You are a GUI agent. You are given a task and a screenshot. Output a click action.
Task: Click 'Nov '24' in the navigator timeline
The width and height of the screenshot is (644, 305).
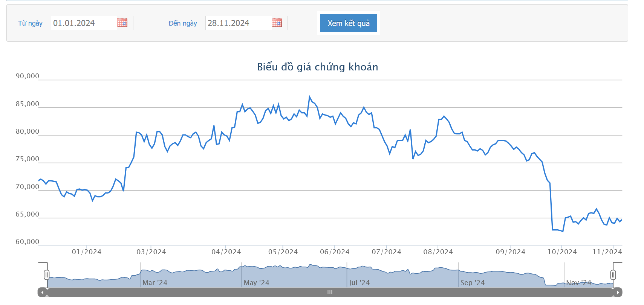(578, 283)
